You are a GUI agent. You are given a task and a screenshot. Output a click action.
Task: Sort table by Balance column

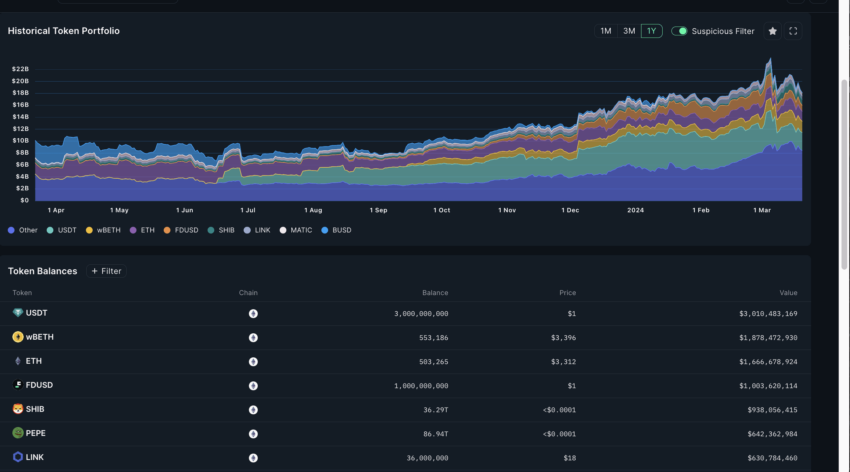point(435,293)
